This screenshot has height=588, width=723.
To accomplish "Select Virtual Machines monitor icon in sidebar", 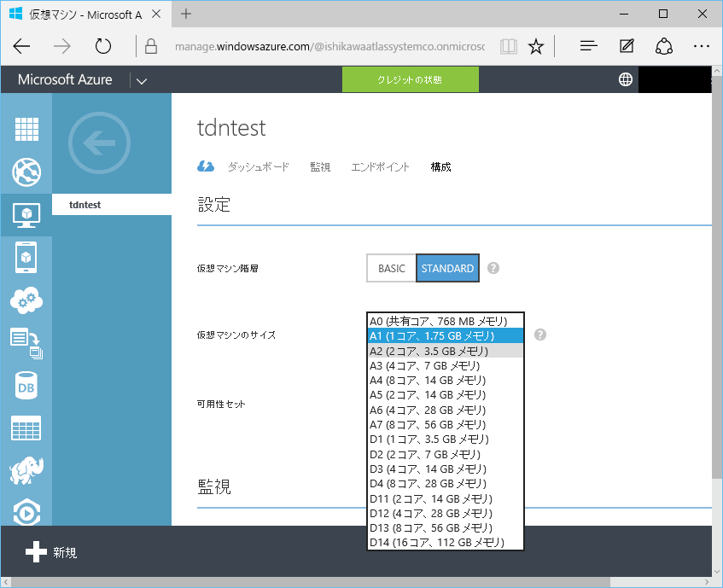I will (26, 215).
